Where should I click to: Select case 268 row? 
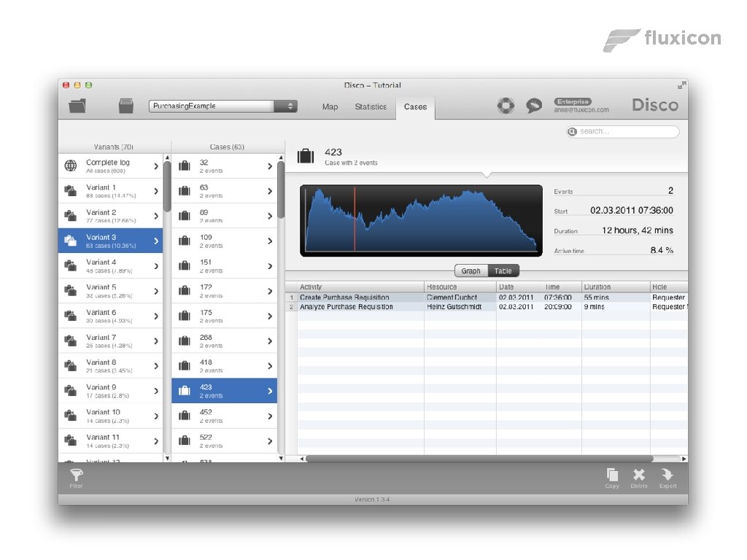click(225, 341)
